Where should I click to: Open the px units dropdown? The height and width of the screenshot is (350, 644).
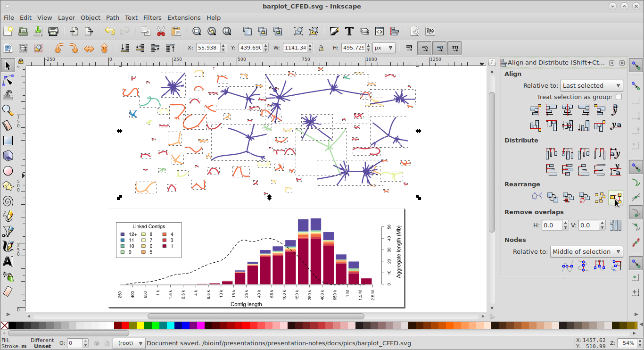point(384,48)
